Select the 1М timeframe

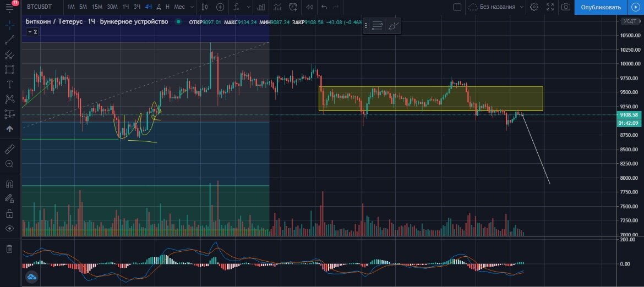click(x=70, y=7)
